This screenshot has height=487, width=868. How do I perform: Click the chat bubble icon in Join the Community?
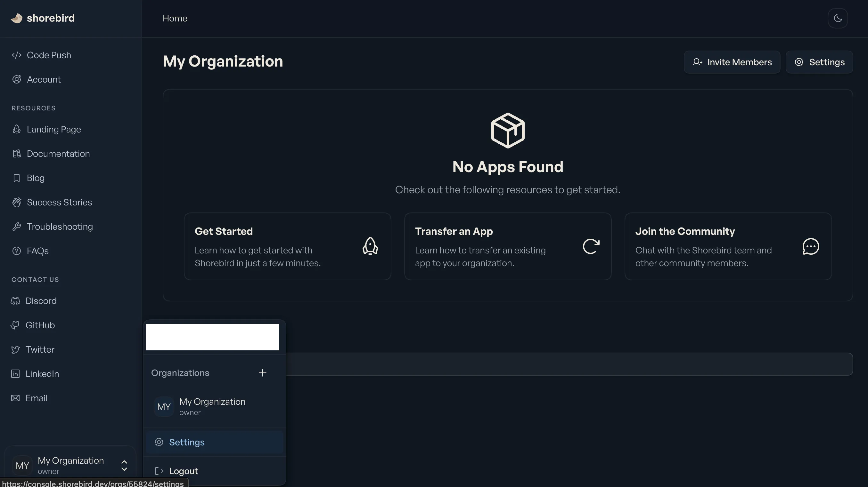pos(811,246)
